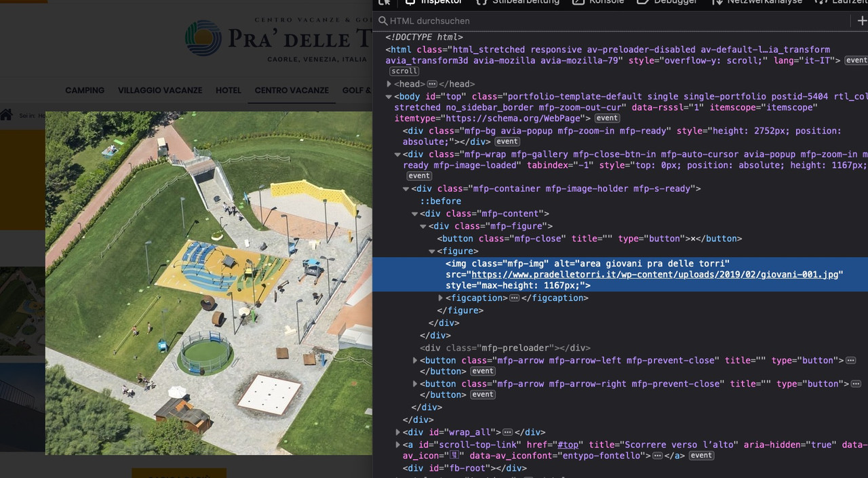Screen dimensions: 868x478
Task: Open the giovani-001.jpg src link
Action: pyautogui.click(x=656, y=275)
